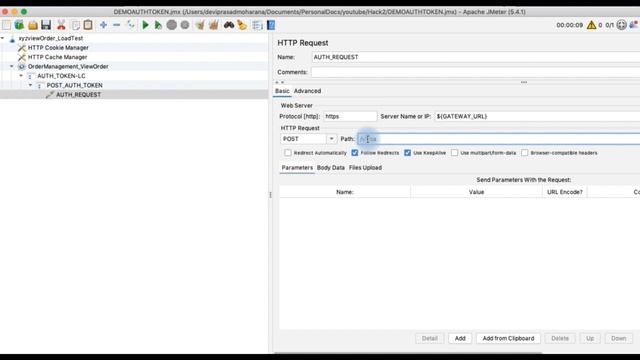640x360 pixels.
Task: Open the Templates icon
Action: click(x=19, y=25)
